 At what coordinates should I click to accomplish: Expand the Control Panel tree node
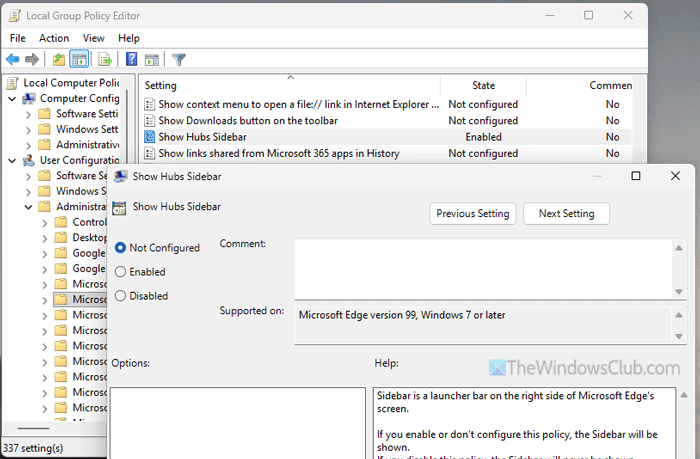click(45, 223)
